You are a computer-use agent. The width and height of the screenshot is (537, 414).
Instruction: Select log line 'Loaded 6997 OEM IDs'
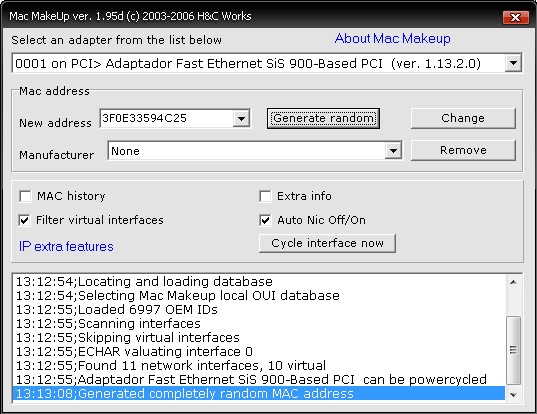[259, 310]
